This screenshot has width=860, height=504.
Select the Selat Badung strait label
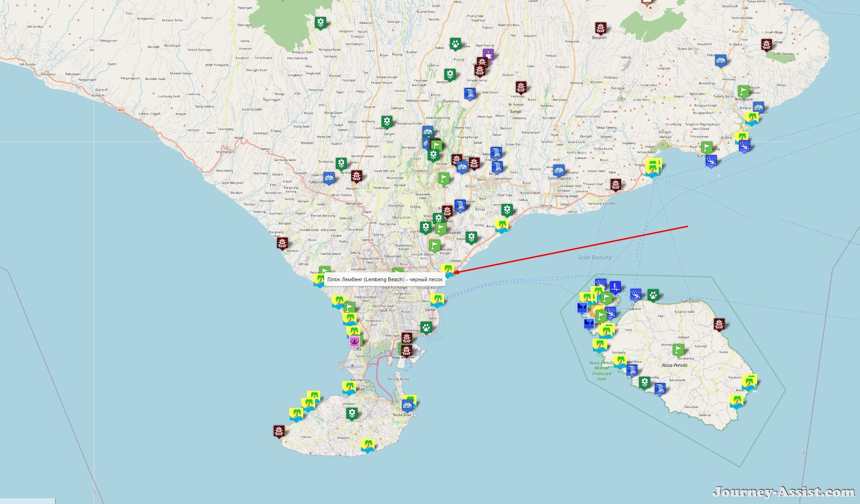594,257
